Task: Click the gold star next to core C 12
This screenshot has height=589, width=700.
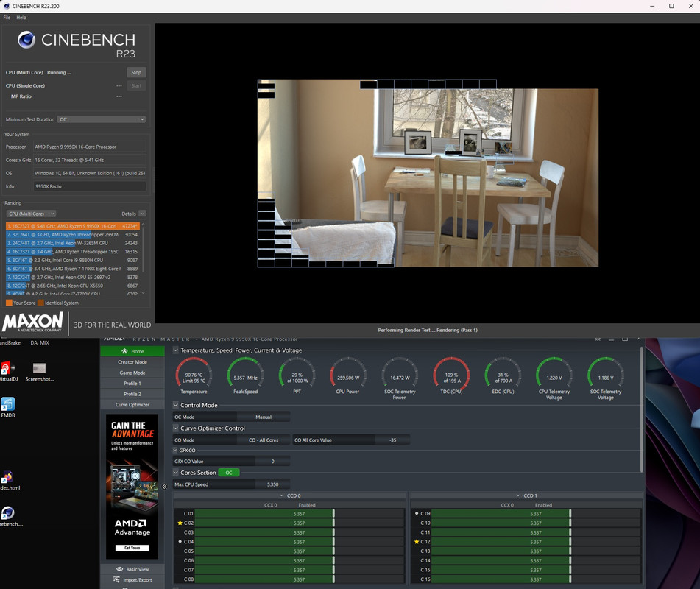Action: pyautogui.click(x=417, y=542)
